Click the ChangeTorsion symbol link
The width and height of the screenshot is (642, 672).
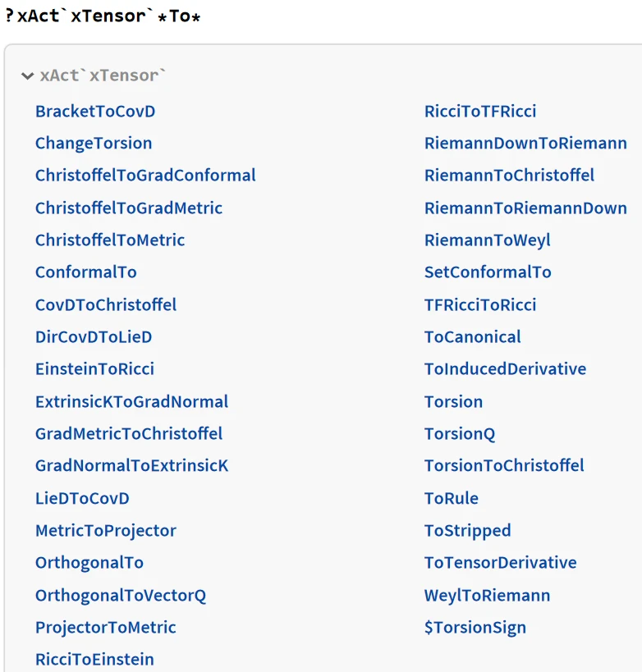(x=94, y=144)
